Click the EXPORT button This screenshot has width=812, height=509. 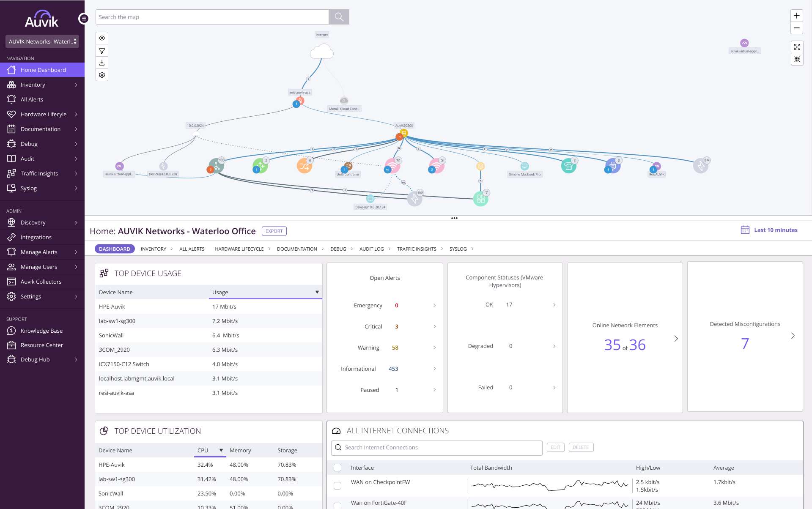point(274,231)
